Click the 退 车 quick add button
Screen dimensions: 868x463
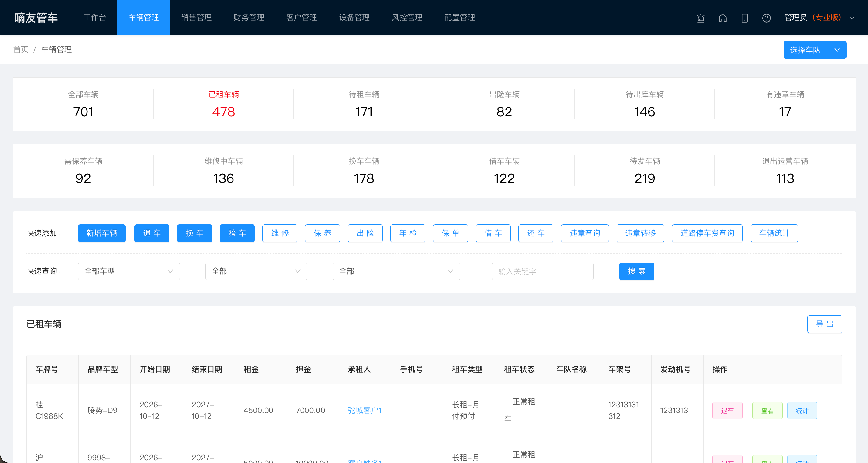click(152, 233)
